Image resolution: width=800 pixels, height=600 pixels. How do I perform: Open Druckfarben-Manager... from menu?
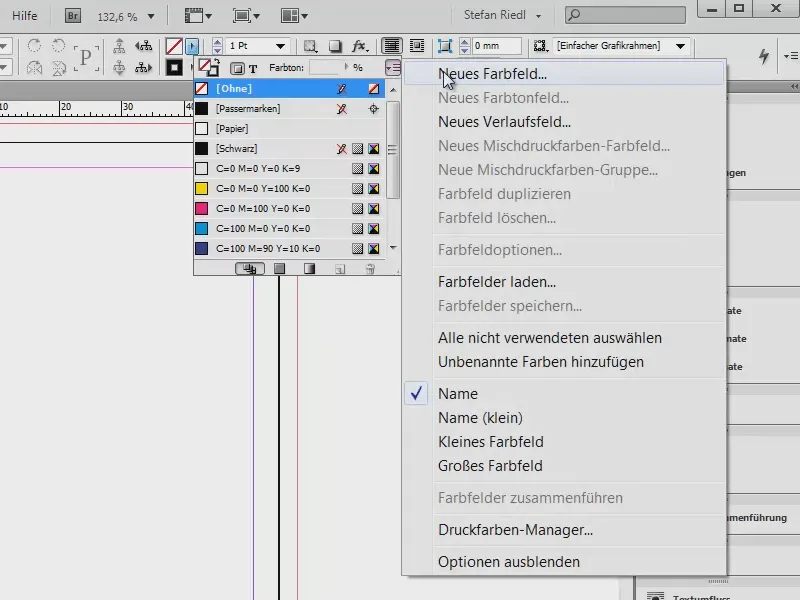(564, 529)
